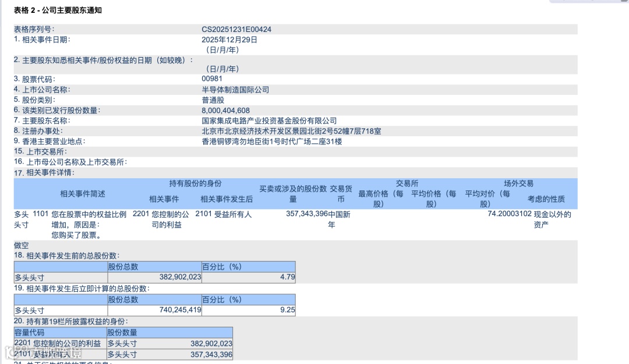Select 382,902,023 in the section 20 table

click(211, 344)
